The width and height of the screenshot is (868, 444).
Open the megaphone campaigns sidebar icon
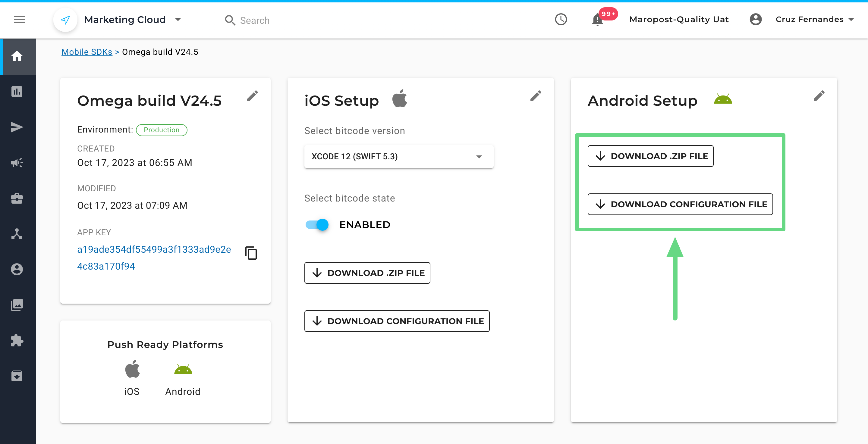17,163
